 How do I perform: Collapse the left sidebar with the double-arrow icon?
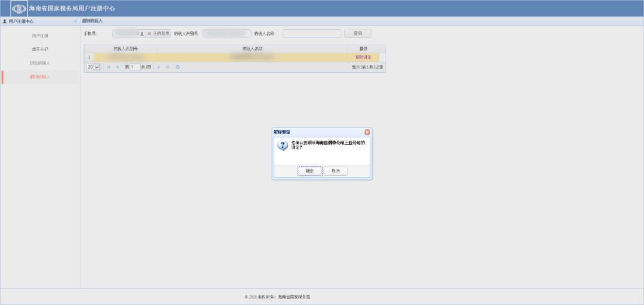[75, 21]
